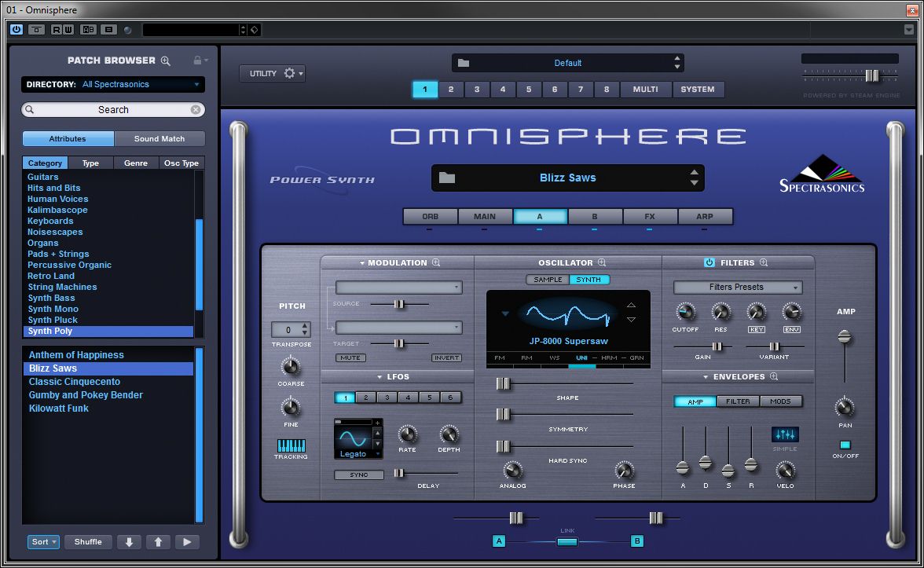Click the previous patch down arrow button
The image size is (924, 568).
(129, 542)
